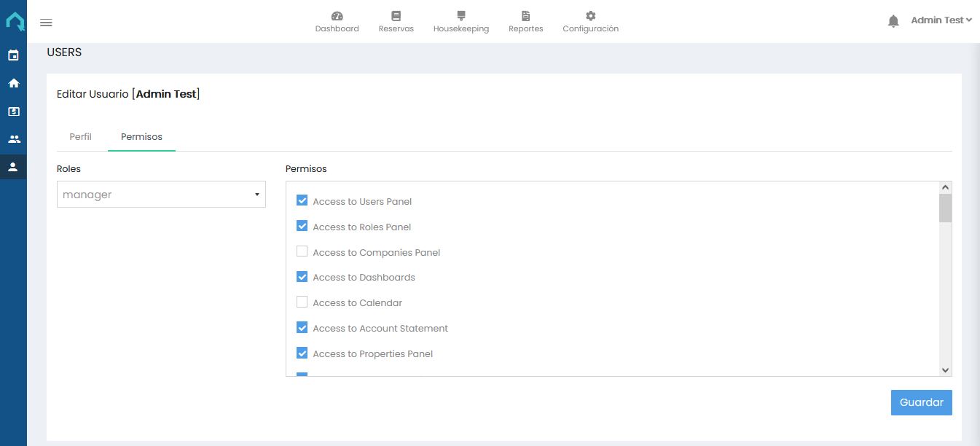Select the home icon in the sidebar
980x446 pixels.
(13, 83)
